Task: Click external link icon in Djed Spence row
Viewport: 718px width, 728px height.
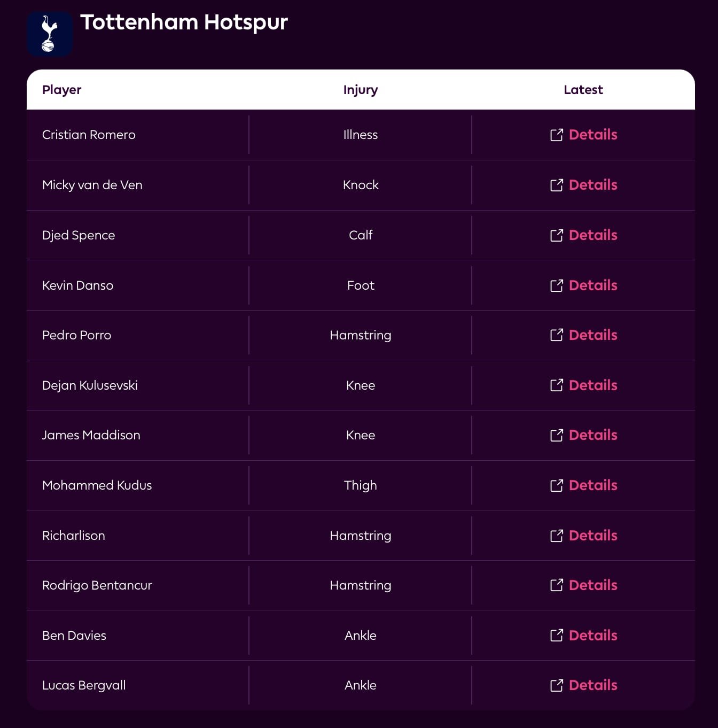Action: tap(556, 235)
